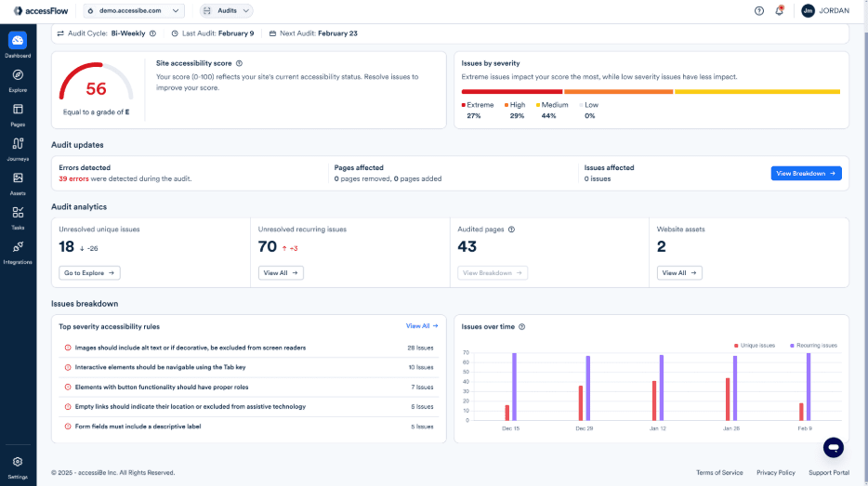Click the Go to Explore button
868x486 pixels.
click(x=89, y=273)
